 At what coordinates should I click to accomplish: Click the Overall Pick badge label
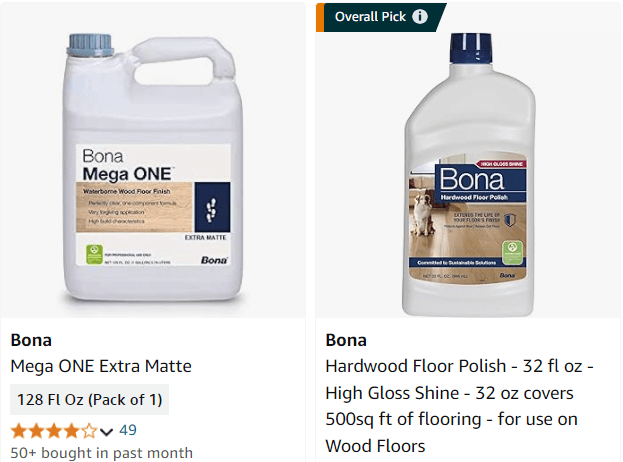pos(367,16)
